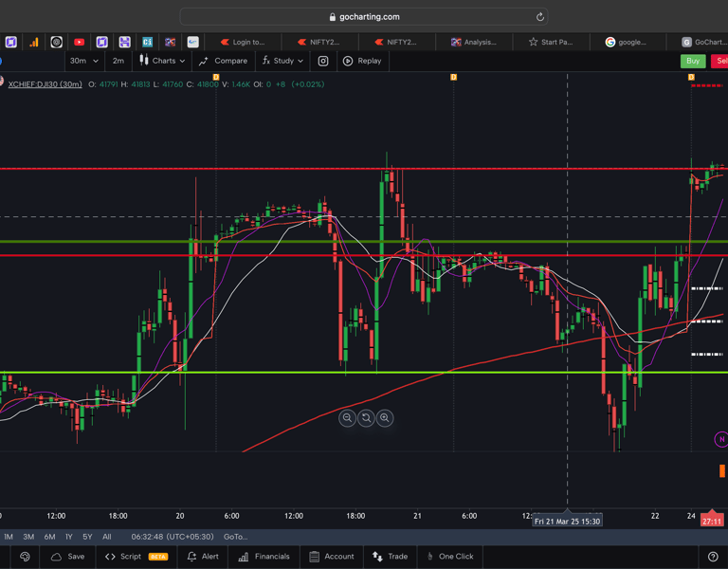Click the 22 date label on the time axis
The image size is (728, 569).
655,516
